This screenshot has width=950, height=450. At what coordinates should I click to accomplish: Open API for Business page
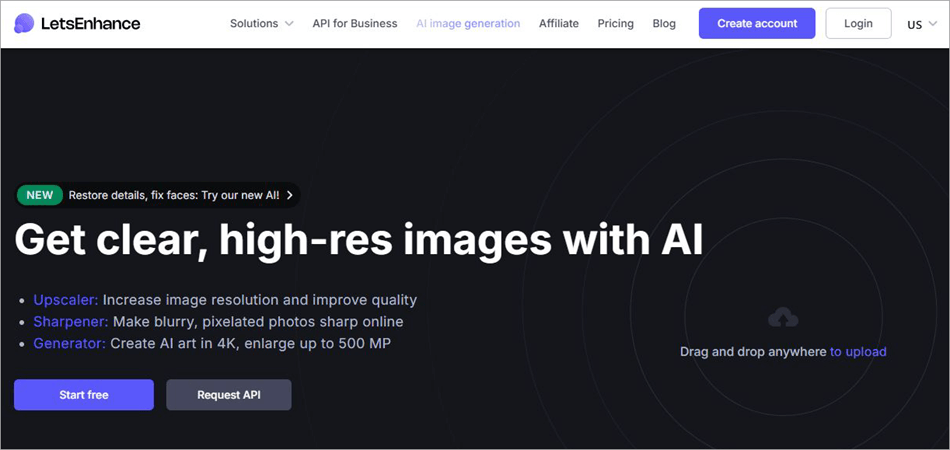354,23
